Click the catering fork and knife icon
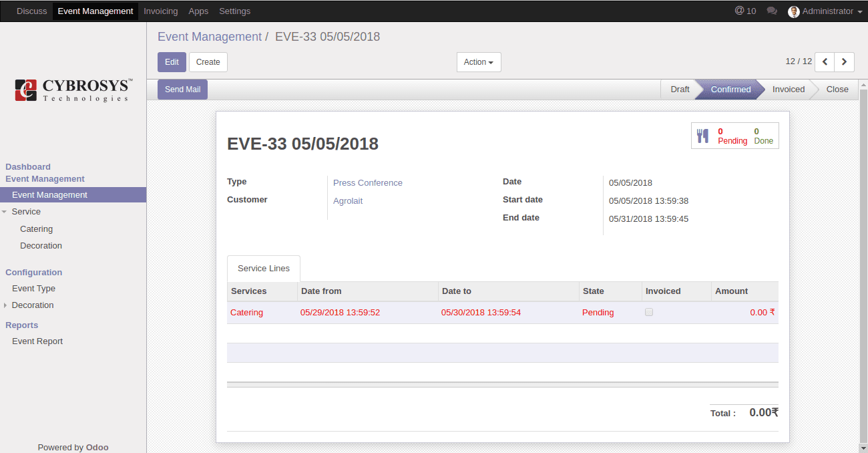This screenshot has width=868, height=453. click(x=702, y=136)
